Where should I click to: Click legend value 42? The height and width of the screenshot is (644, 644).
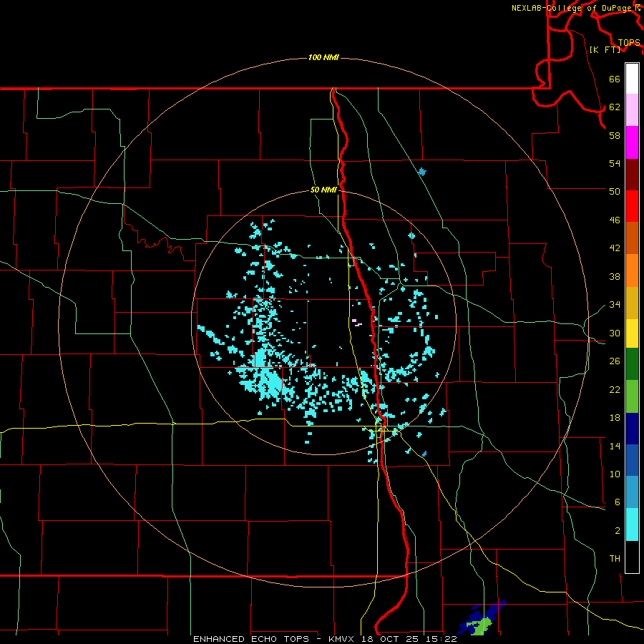[x=615, y=248]
